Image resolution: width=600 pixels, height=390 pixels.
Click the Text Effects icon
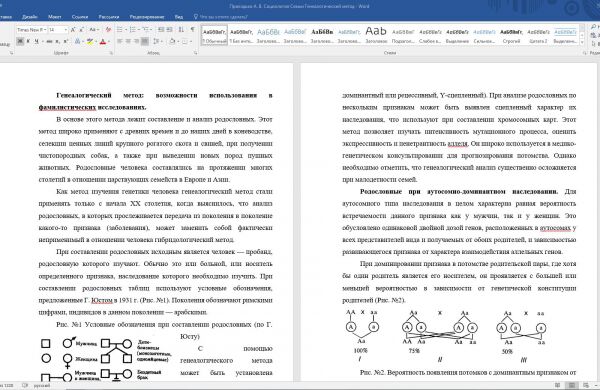click(x=77, y=41)
